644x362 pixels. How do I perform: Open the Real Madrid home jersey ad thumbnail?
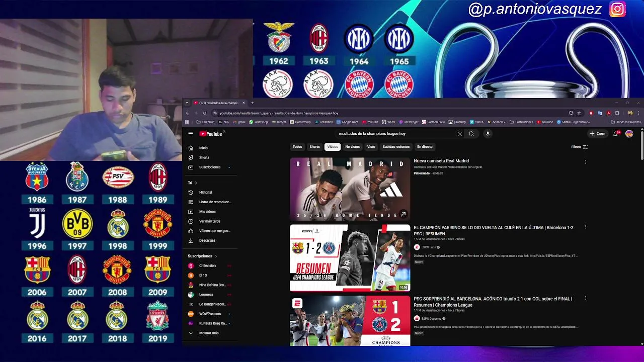350,189
